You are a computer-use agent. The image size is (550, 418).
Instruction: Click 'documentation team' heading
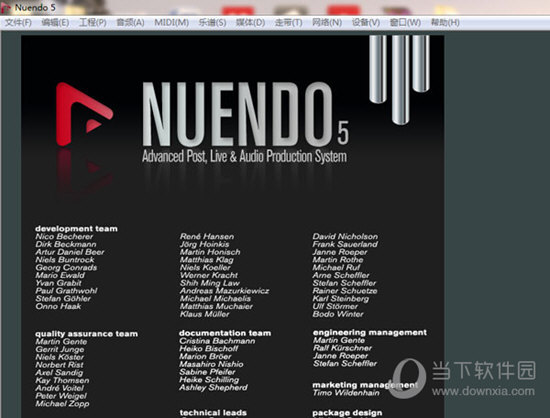225,333
